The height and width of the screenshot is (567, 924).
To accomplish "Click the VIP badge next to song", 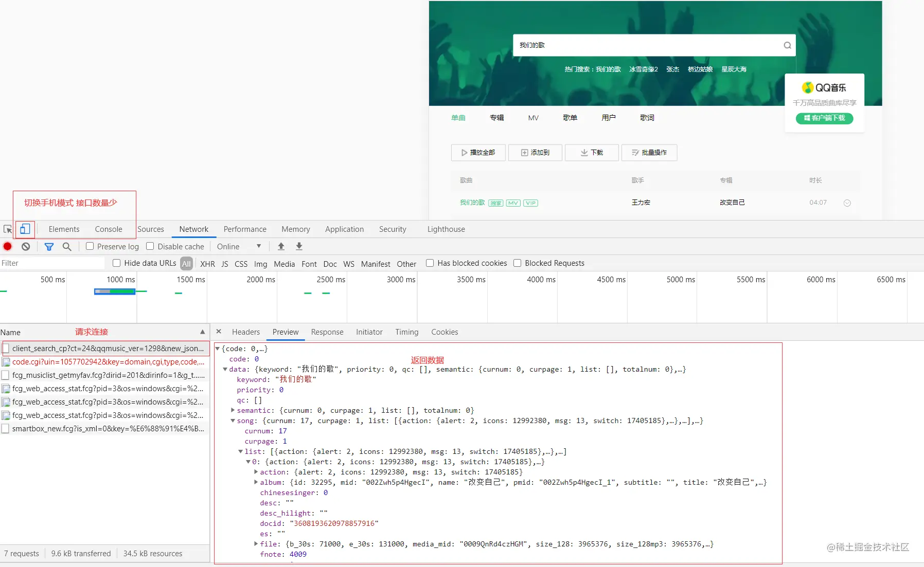I will pos(530,203).
